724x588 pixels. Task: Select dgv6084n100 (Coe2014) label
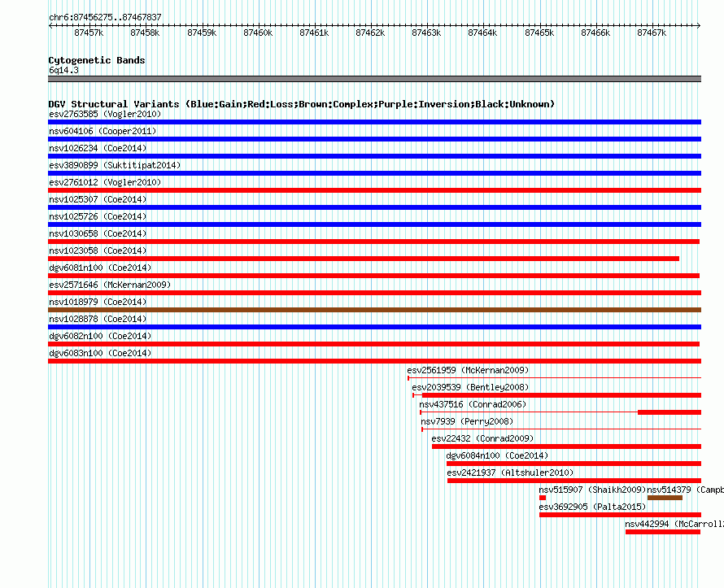tap(497, 455)
